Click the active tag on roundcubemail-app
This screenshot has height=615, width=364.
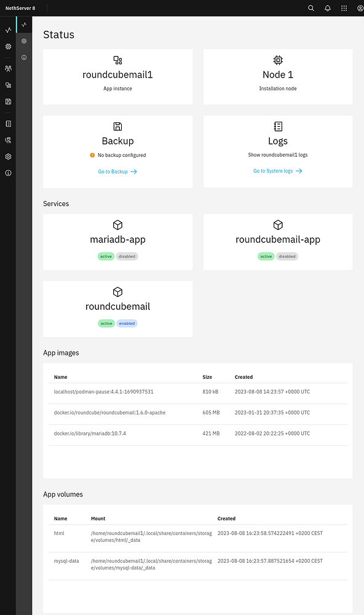[266, 256]
